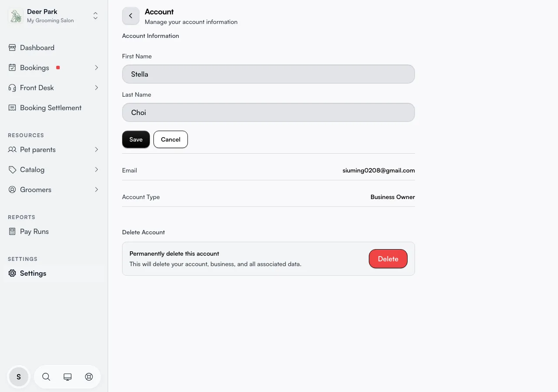Click the red Delete account button
The width and height of the screenshot is (558, 392).
pyautogui.click(x=388, y=259)
